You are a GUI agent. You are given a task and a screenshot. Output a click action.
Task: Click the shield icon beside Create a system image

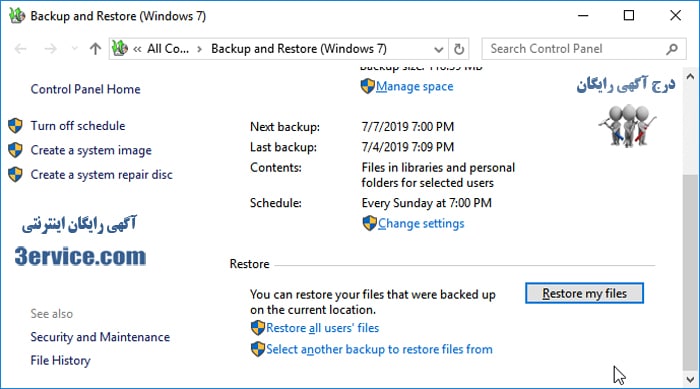point(15,150)
